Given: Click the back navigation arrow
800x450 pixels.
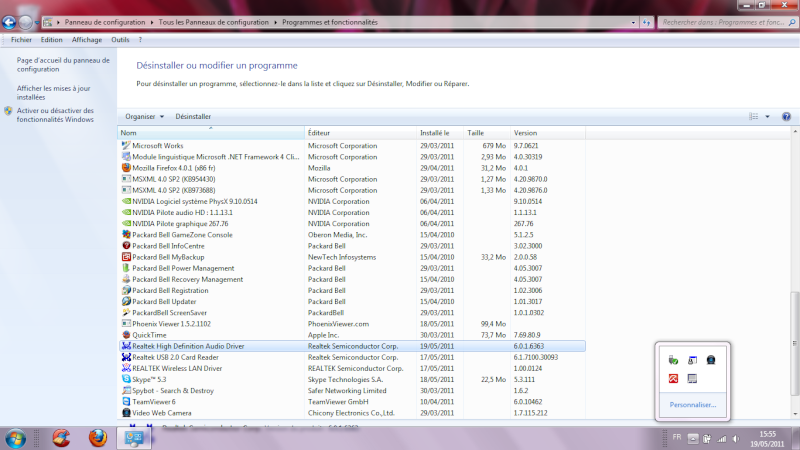Looking at the screenshot, I should pos(9,22).
